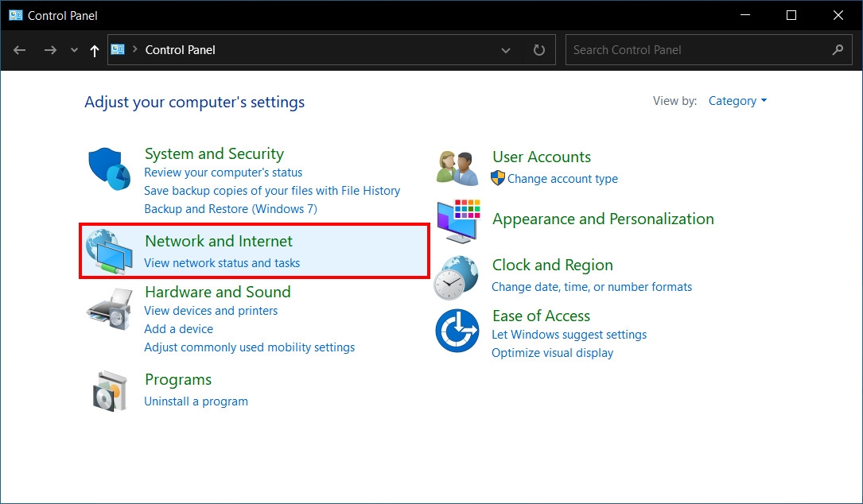
Task: Expand the address bar history dropdown
Action: tap(506, 50)
